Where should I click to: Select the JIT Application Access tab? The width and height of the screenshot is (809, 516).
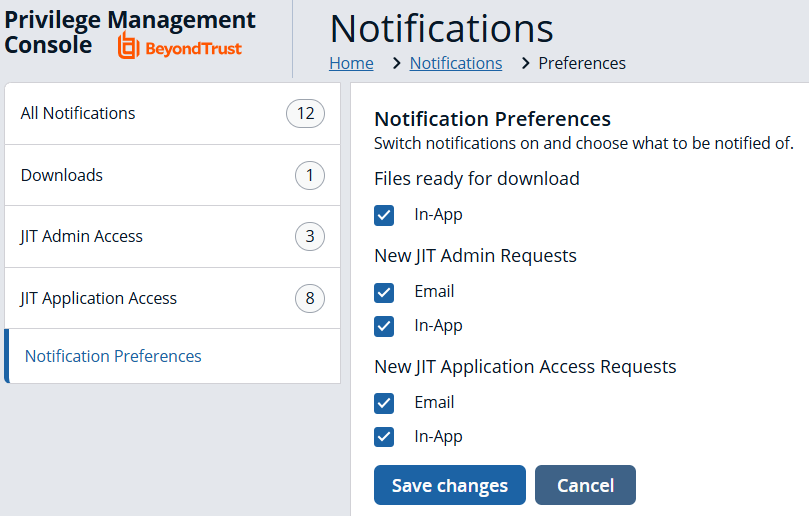pos(172,298)
